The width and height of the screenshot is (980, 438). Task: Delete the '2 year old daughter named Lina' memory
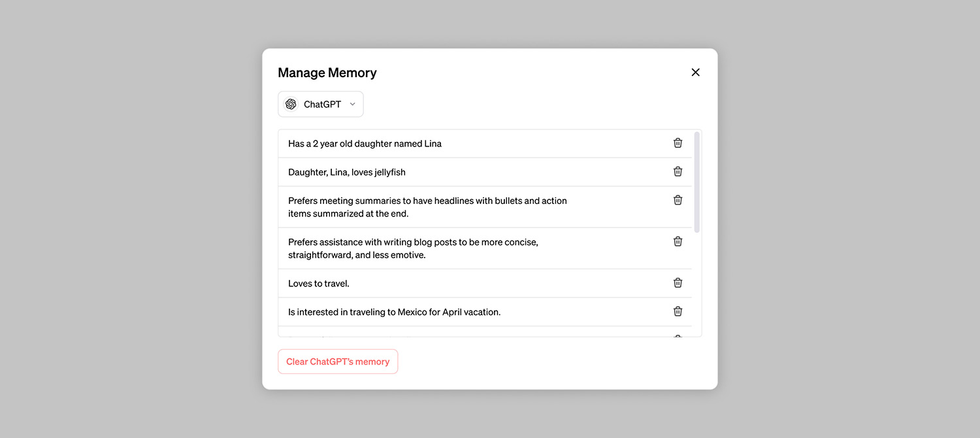[678, 143]
